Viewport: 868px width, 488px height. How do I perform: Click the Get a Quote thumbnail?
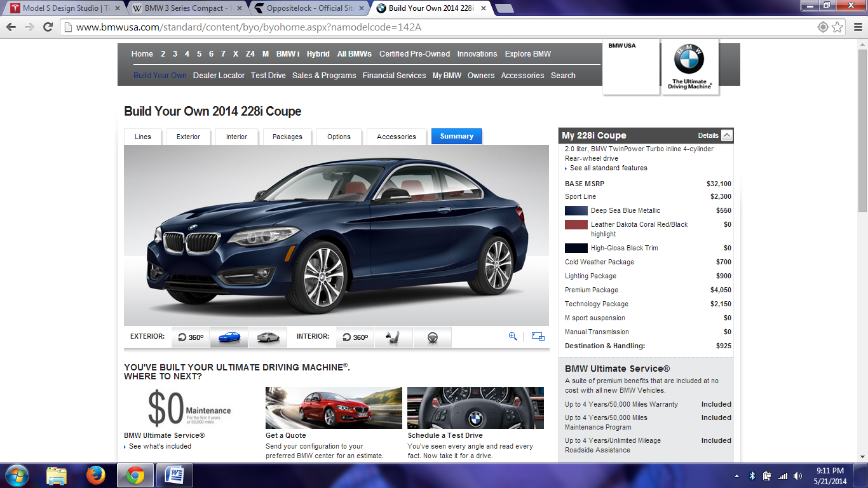click(334, 408)
